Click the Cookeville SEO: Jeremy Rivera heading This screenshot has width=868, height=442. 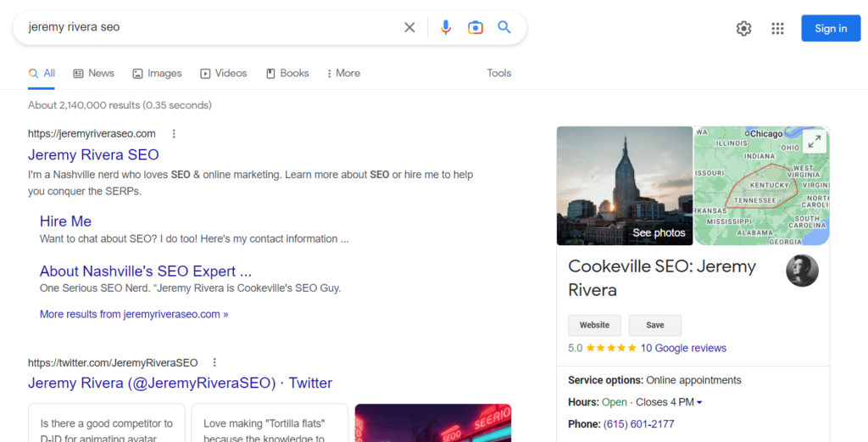(x=662, y=278)
